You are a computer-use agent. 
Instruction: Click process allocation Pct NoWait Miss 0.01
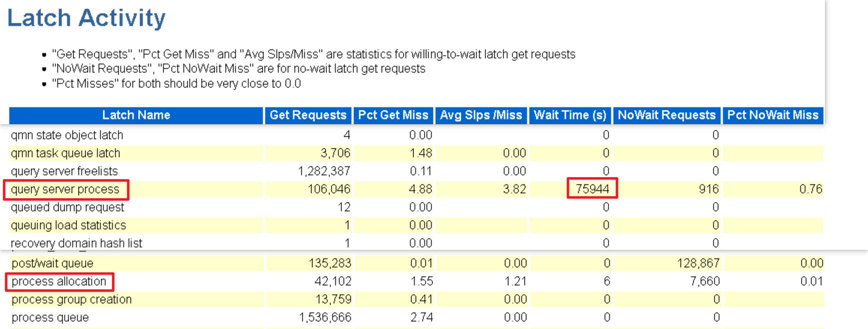[812, 281]
